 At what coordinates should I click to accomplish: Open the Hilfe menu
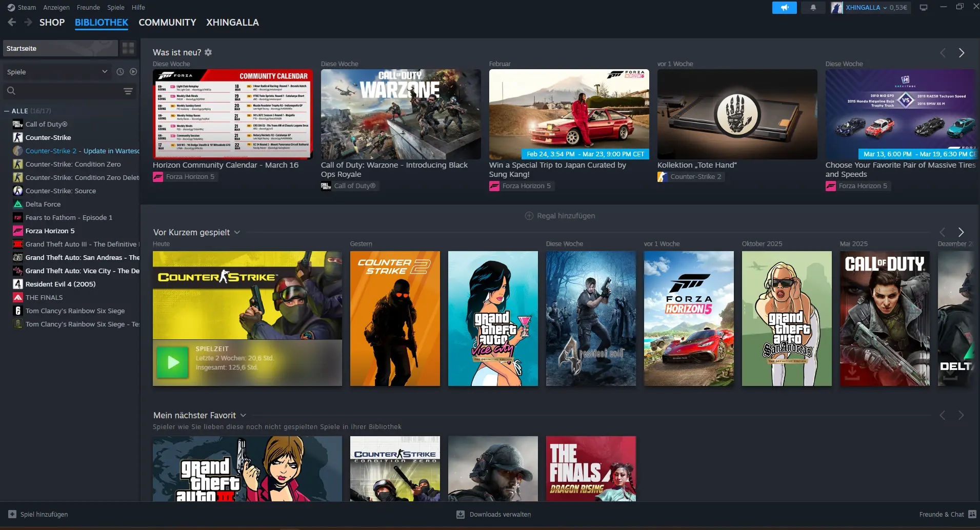138,8
